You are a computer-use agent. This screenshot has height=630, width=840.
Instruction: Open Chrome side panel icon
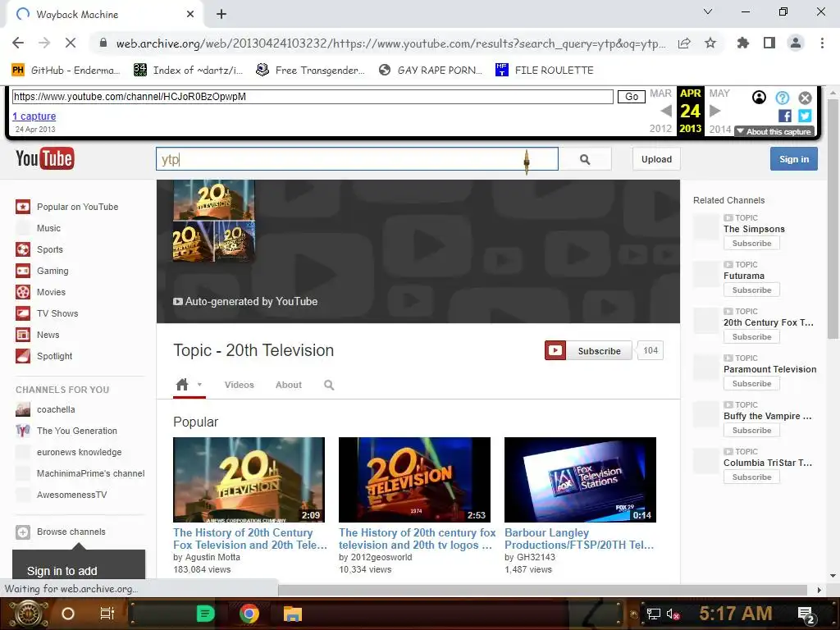point(769,43)
